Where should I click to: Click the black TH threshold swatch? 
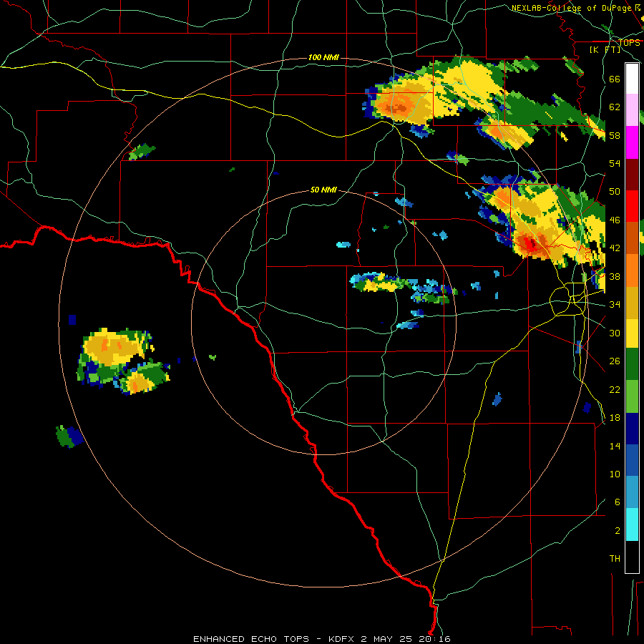(x=632, y=557)
